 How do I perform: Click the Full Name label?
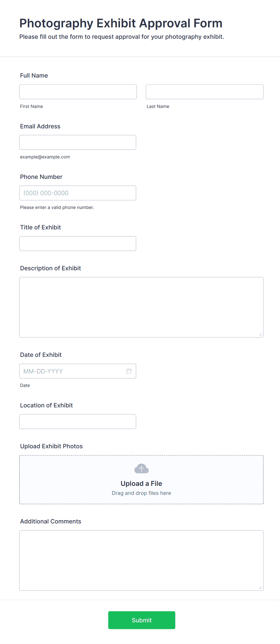click(x=34, y=75)
